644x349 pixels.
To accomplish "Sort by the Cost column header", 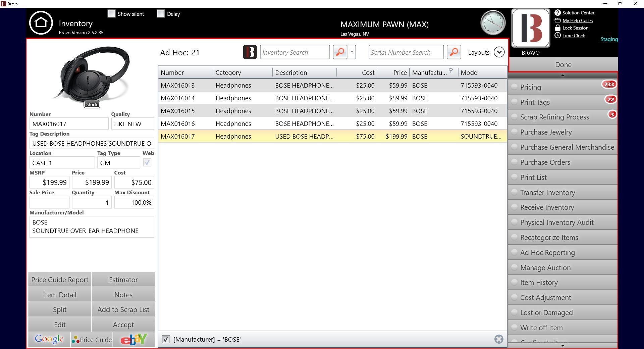I will (357, 72).
